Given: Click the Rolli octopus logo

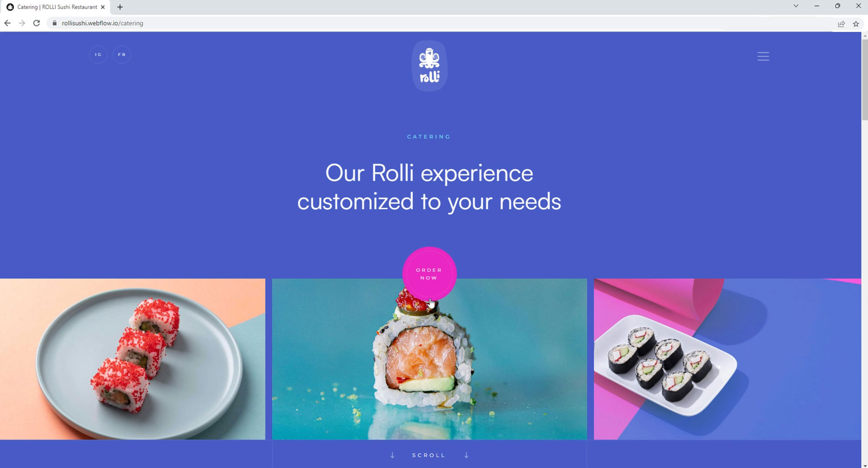Looking at the screenshot, I should click(429, 66).
